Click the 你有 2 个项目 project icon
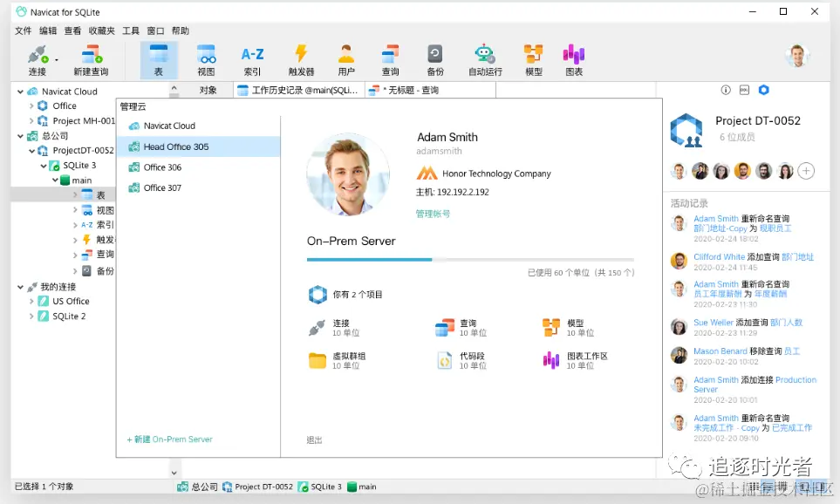This screenshot has width=840, height=504. tap(318, 295)
